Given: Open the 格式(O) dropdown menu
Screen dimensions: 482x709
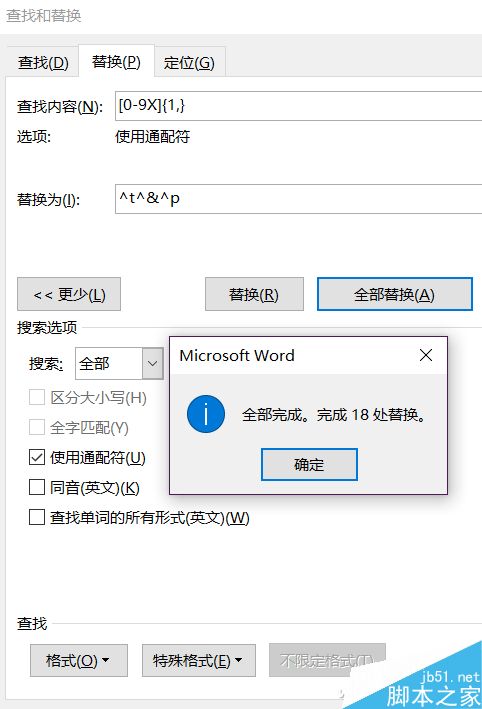Looking at the screenshot, I should click(79, 661).
